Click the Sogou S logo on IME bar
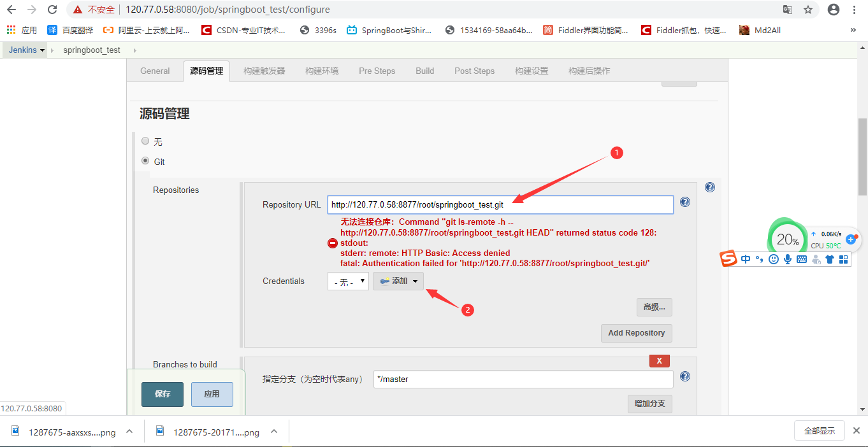 [x=729, y=259]
